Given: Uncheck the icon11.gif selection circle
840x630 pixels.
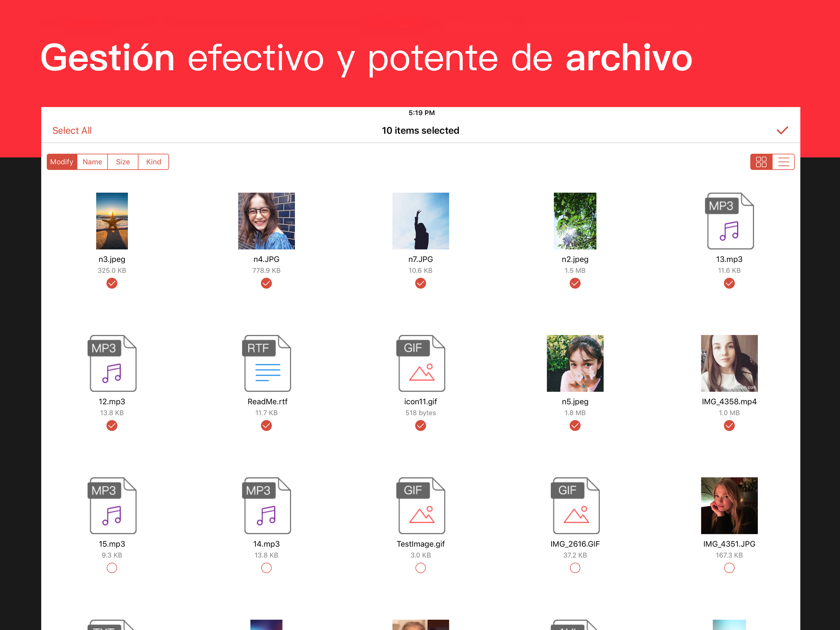Looking at the screenshot, I should 421,425.
